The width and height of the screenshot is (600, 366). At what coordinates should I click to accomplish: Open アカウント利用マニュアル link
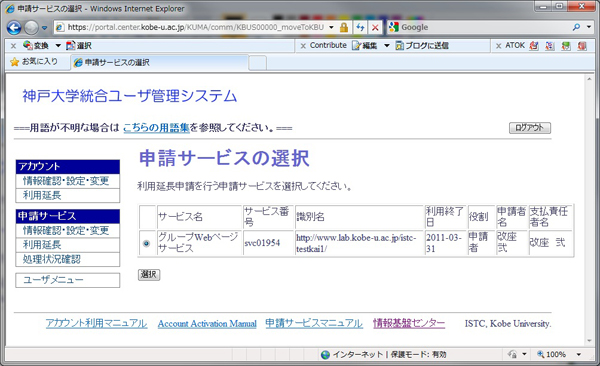point(96,323)
